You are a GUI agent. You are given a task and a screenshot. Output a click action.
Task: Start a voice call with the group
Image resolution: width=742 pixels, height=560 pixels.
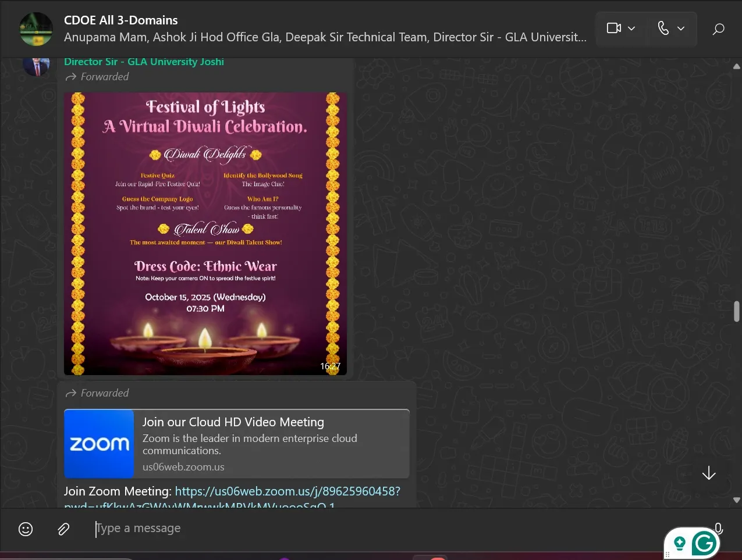point(663,28)
